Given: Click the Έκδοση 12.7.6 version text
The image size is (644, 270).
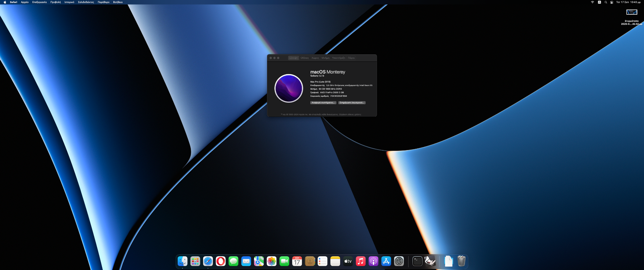Looking at the screenshot, I should click(317, 76).
